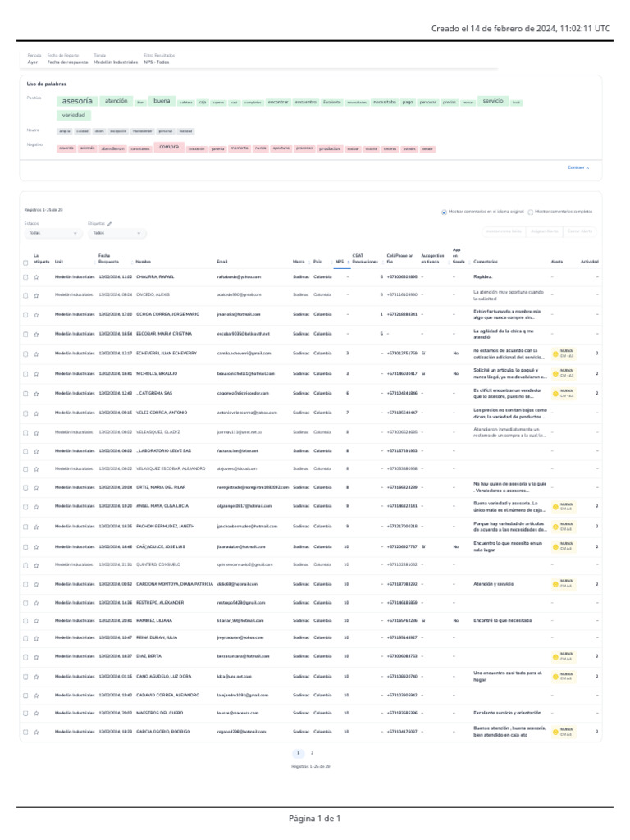
Task: Toggle the select-all checkbox in table header
Action: click(x=25, y=263)
